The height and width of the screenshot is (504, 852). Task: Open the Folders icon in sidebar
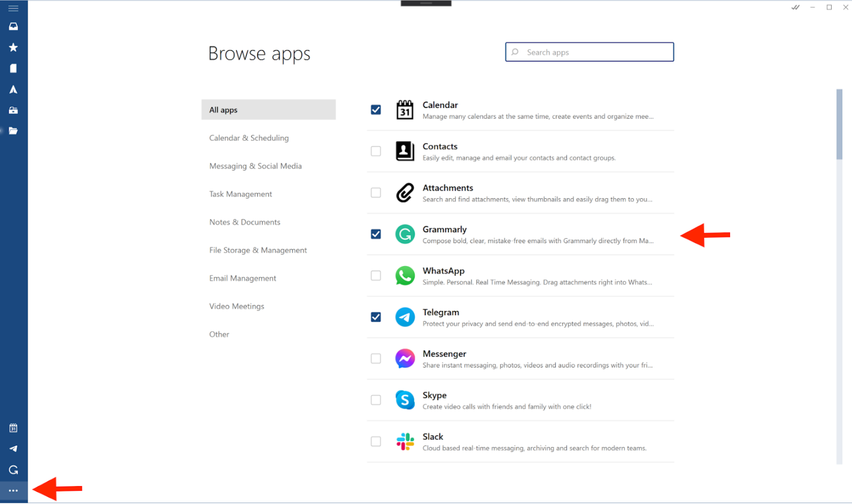13,131
